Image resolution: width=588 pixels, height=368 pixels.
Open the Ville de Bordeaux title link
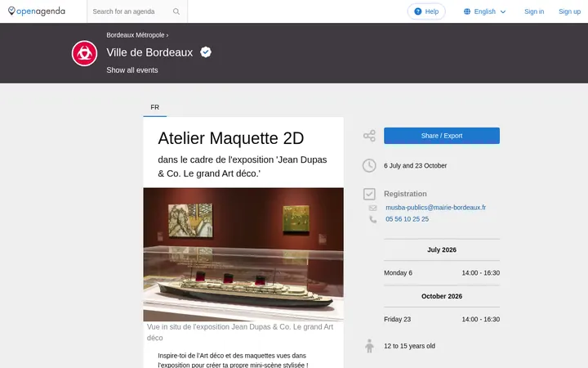(149, 52)
